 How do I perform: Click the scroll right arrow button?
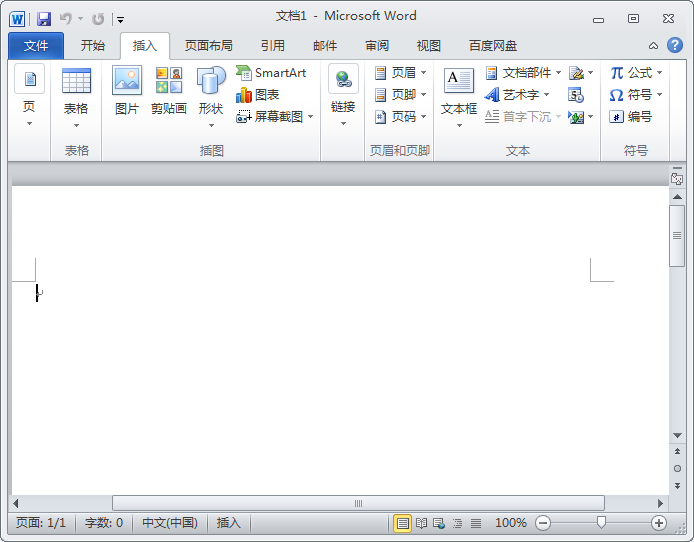coord(660,504)
